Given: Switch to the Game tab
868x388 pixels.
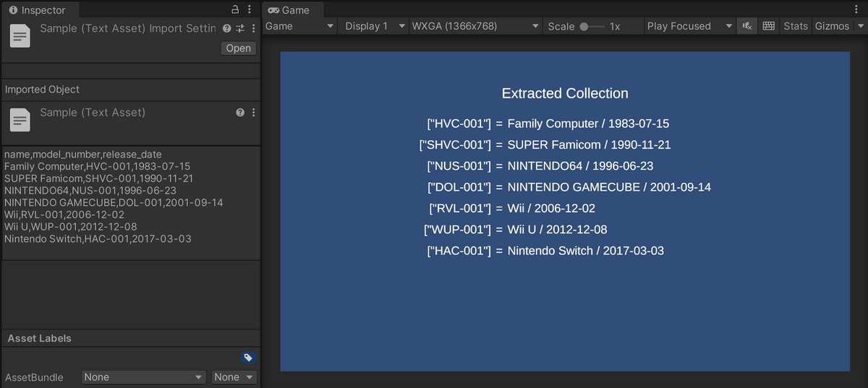Looking at the screenshot, I should (x=289, y=10).
